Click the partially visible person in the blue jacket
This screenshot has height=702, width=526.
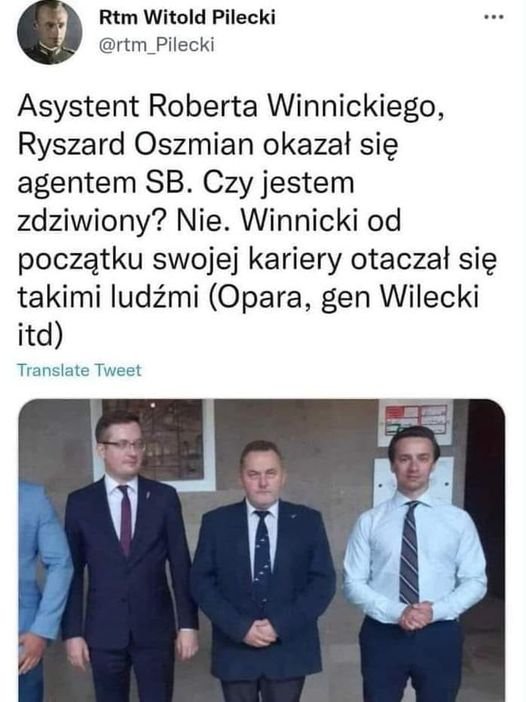coord(43,591)
